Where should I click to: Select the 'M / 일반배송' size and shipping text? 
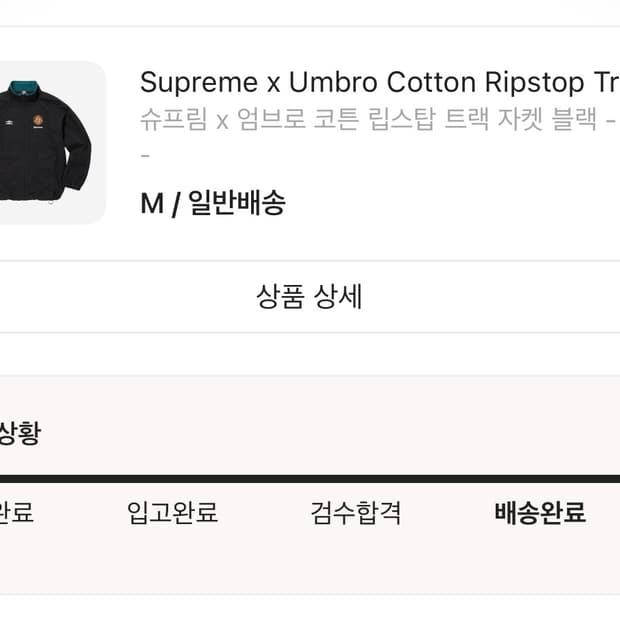pos(212,203)
